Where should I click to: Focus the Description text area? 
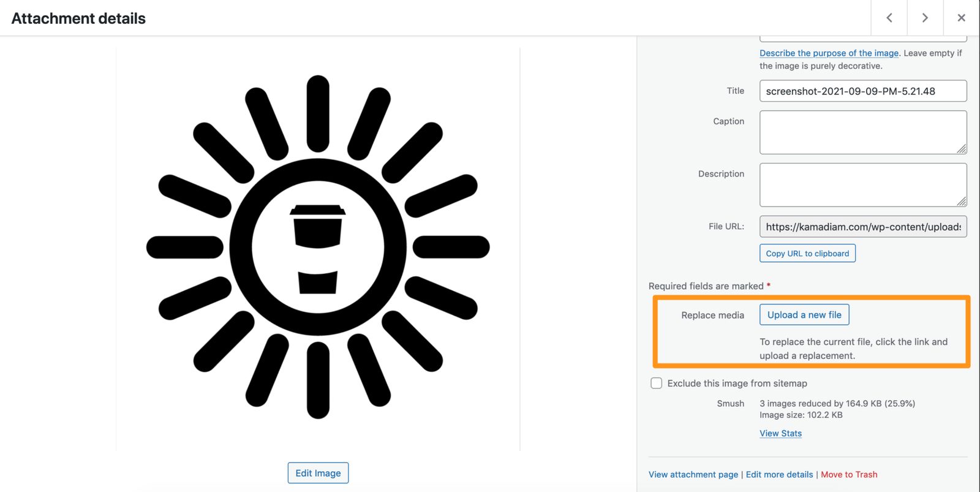pos(862,184)
